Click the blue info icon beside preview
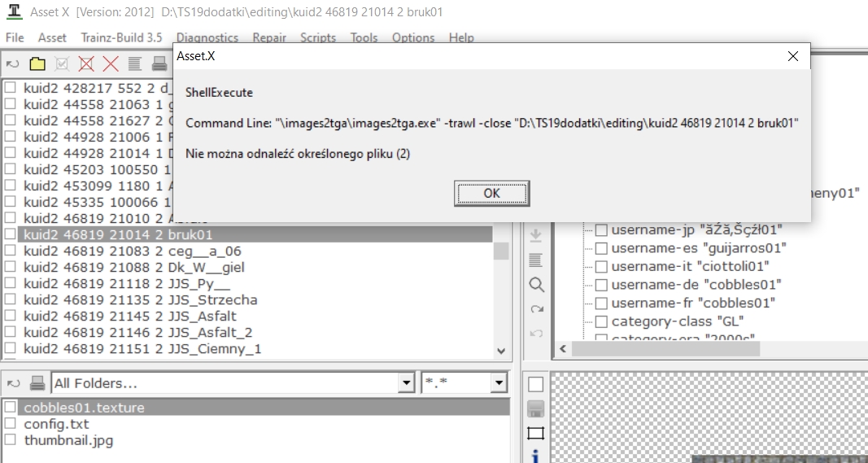Viewport: 868px width, 463px height. (535, 456)
